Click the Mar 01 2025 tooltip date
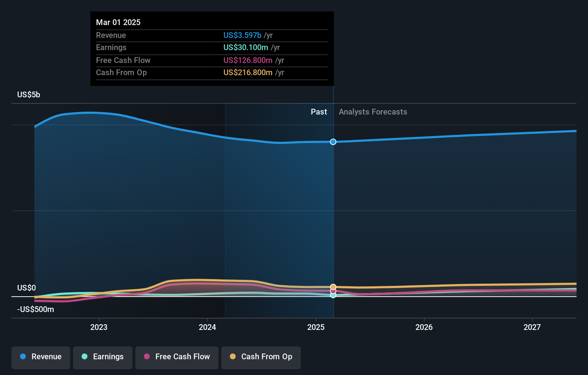This screenshot has height=375, width=588. [x=118, y=22]
